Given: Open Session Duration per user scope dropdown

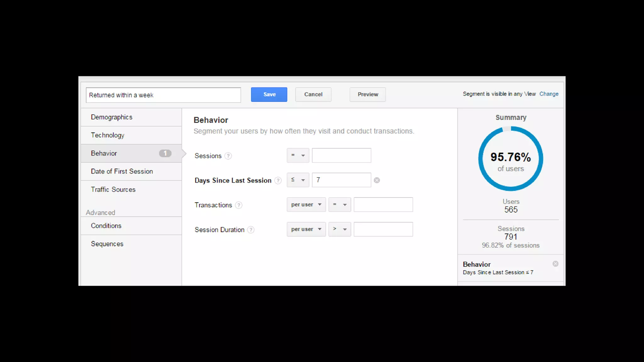Looking at the screenshot, I should [x=306, y=229].
